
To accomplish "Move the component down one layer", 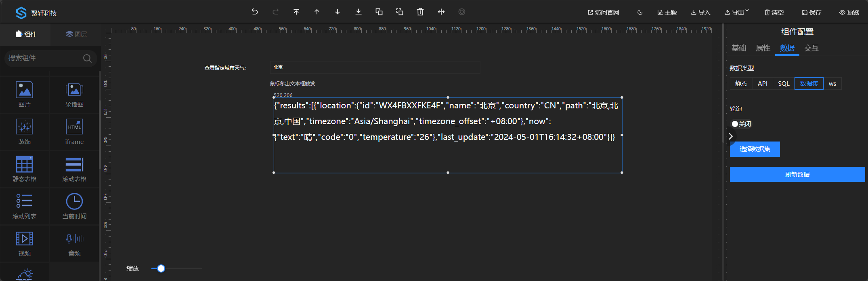I will click(x=338, y=12).
